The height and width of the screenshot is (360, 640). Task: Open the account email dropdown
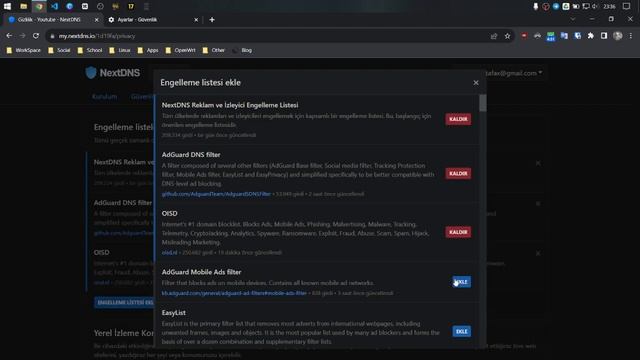(514, 73)
